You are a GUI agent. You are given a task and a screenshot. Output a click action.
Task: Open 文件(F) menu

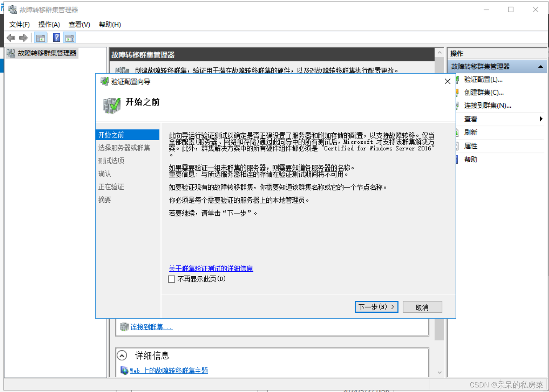point(20,25)
